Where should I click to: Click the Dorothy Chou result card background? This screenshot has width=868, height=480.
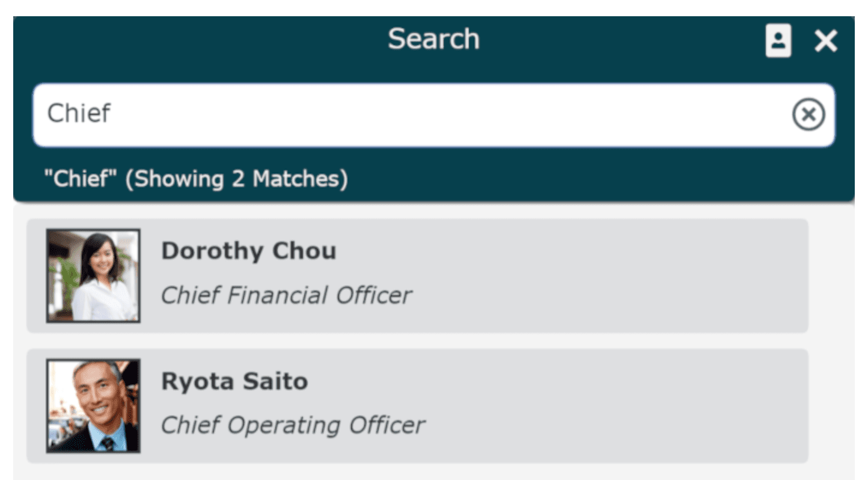click(x=601, y=274)
